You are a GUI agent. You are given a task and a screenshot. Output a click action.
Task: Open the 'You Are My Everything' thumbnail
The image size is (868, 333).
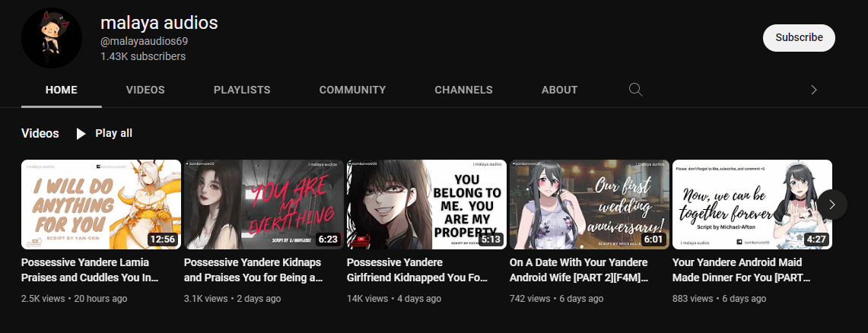[x=263, y=205]
